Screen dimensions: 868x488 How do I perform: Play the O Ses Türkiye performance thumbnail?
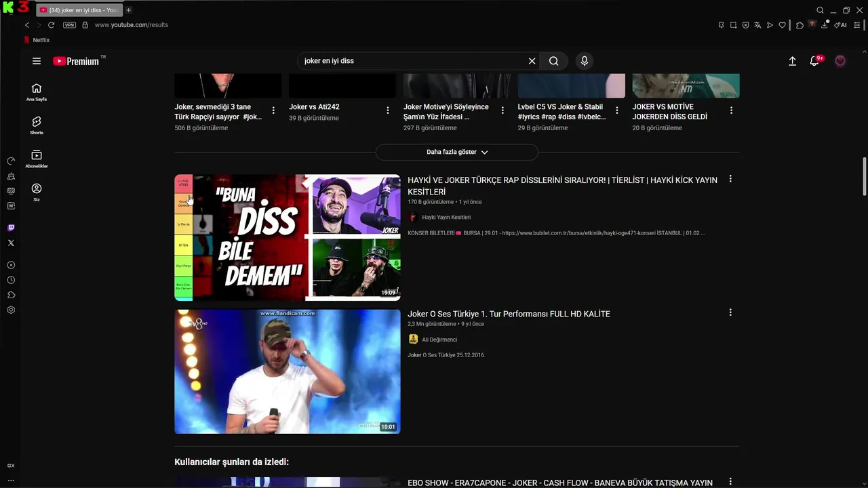click(x=288, y=371)
